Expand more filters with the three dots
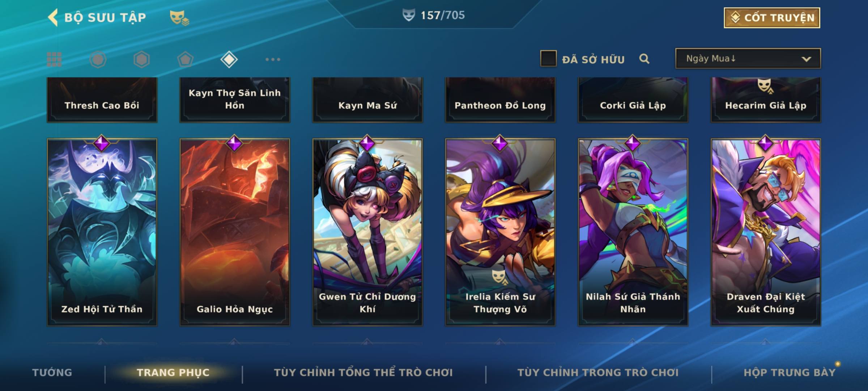The image size is (868, 391). pos(273,59)
